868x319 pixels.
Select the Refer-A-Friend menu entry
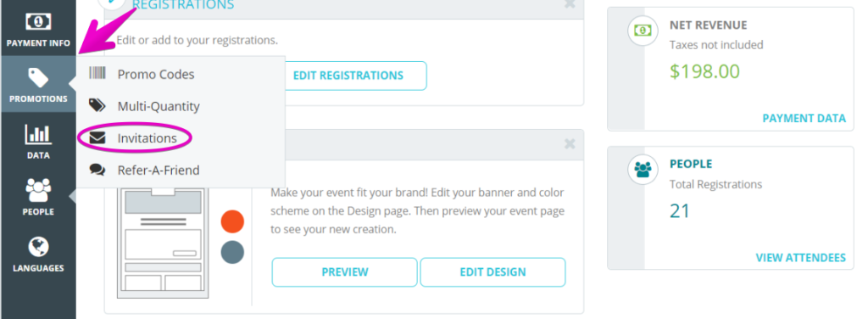coord(159,170)
